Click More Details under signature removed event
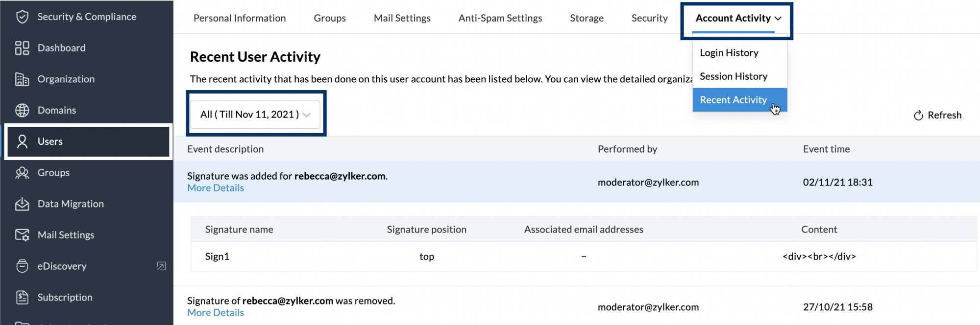This screenshot has width=980, height=325. tap(215, 313)
